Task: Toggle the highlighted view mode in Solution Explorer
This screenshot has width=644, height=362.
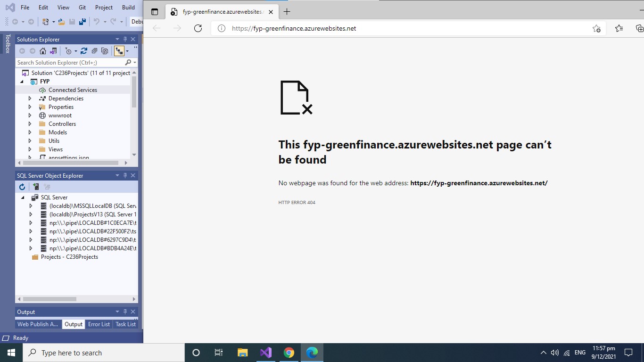Action: (119, 50)
